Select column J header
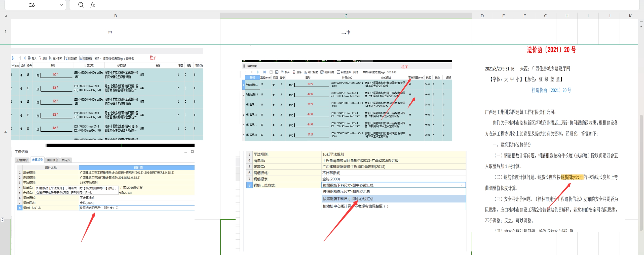This screenshot has width=644, height=255. coord(609,16)
